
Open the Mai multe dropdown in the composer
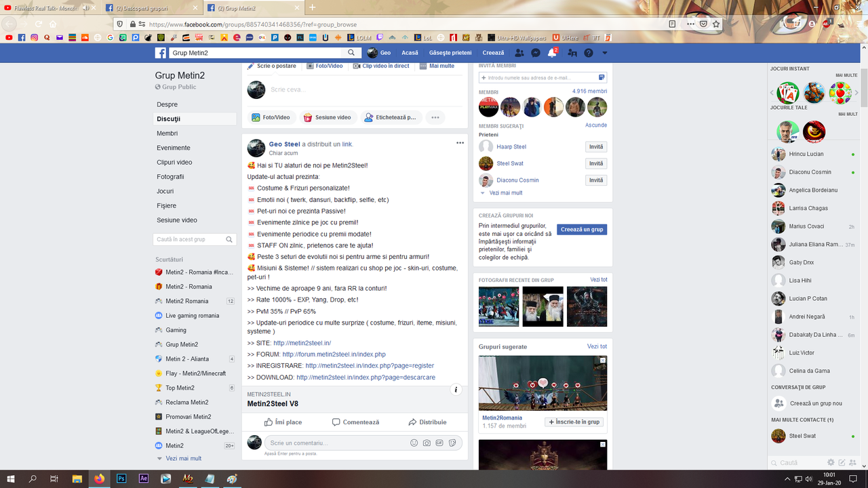pos(437,66)
